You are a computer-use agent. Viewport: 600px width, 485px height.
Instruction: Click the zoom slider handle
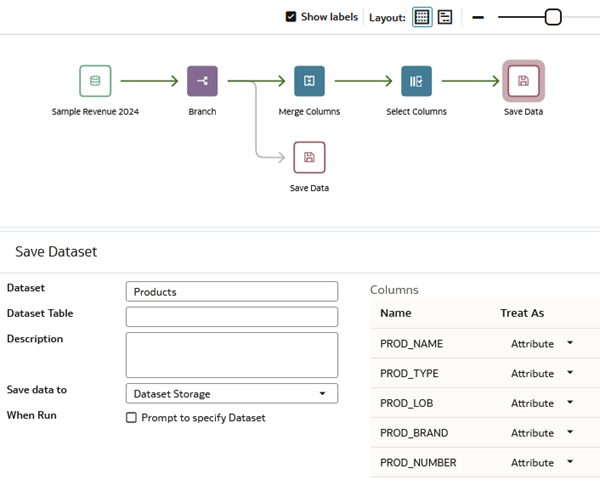coord(553,17)
